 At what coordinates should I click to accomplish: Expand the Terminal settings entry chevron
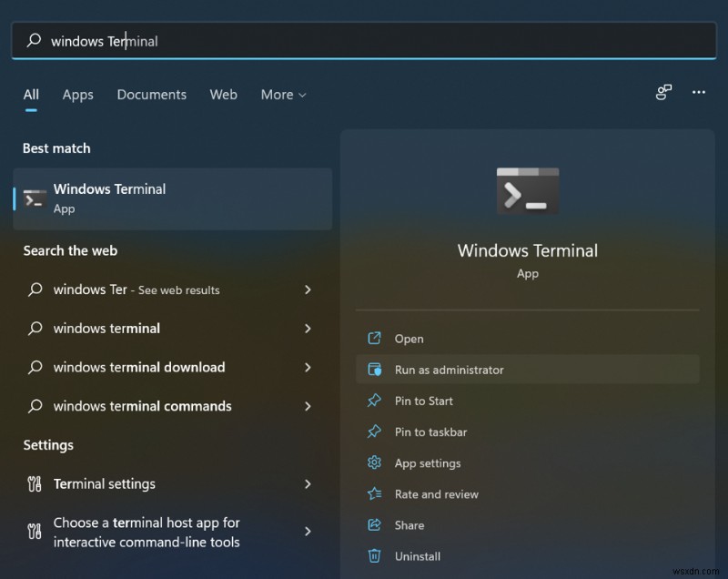pyautogui.click(x=308, y=484)
